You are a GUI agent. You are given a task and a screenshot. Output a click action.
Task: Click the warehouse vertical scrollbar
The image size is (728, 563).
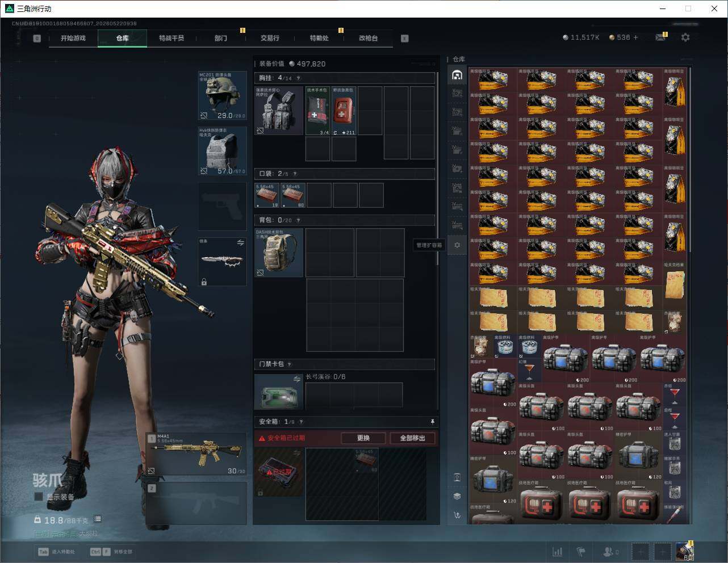tap(691, 159)
